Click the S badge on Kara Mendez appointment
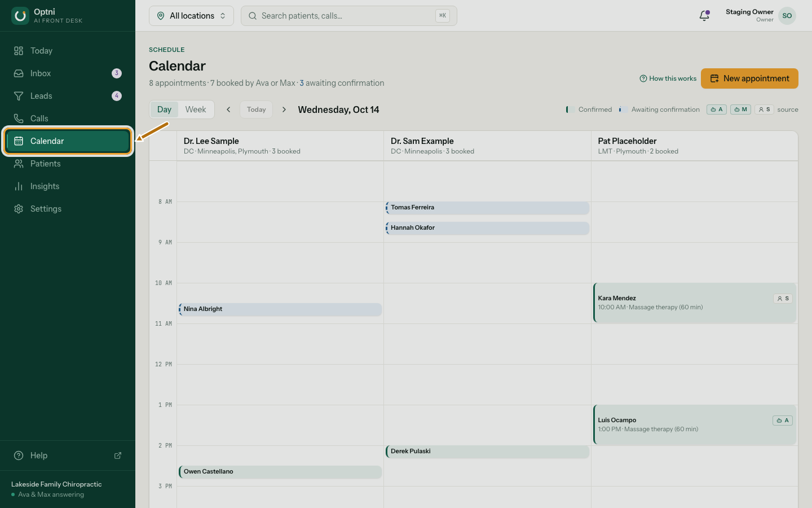Screen dimensions: 812x508 coord(783,299)
